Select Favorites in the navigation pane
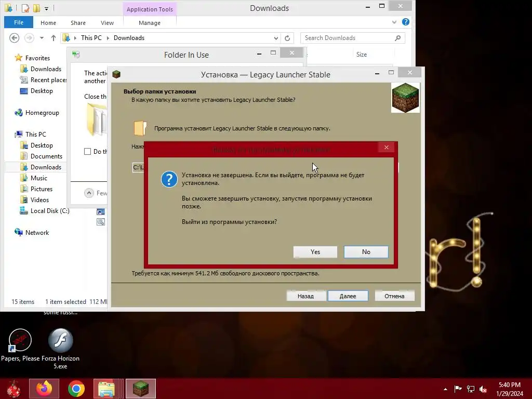 coord(37,58)
